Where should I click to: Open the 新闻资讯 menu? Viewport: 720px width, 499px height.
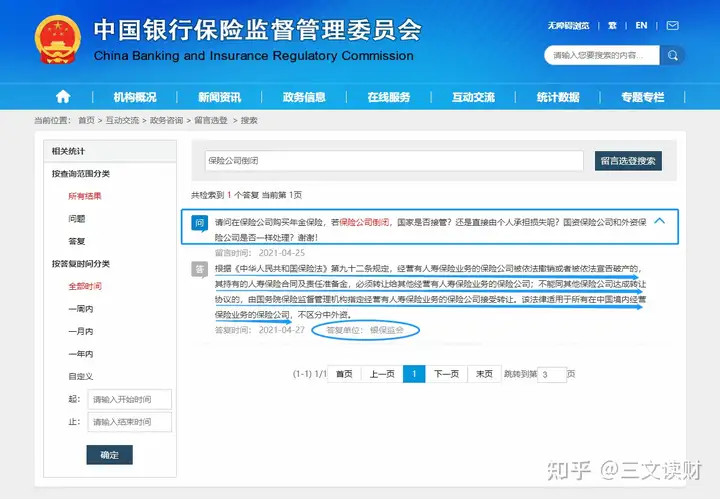pos(219,97)
